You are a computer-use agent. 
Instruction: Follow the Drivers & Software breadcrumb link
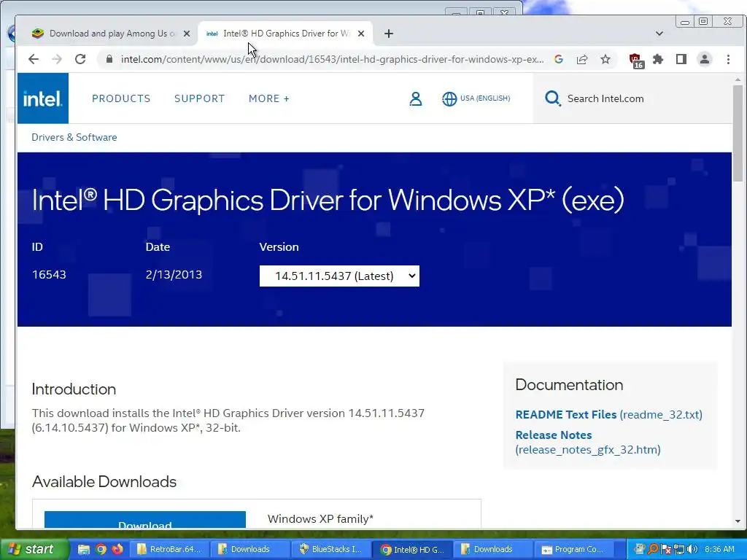(x=74, y=137)
